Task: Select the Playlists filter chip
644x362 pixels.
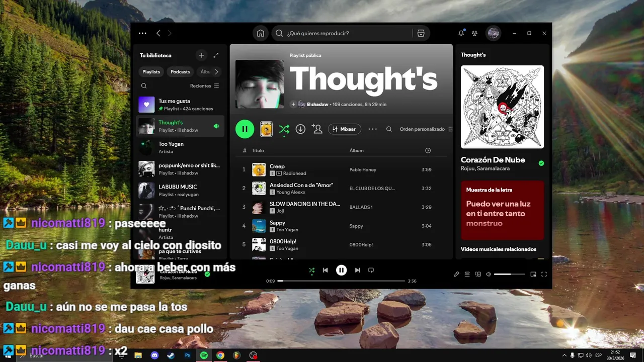Action: [151, 72]
